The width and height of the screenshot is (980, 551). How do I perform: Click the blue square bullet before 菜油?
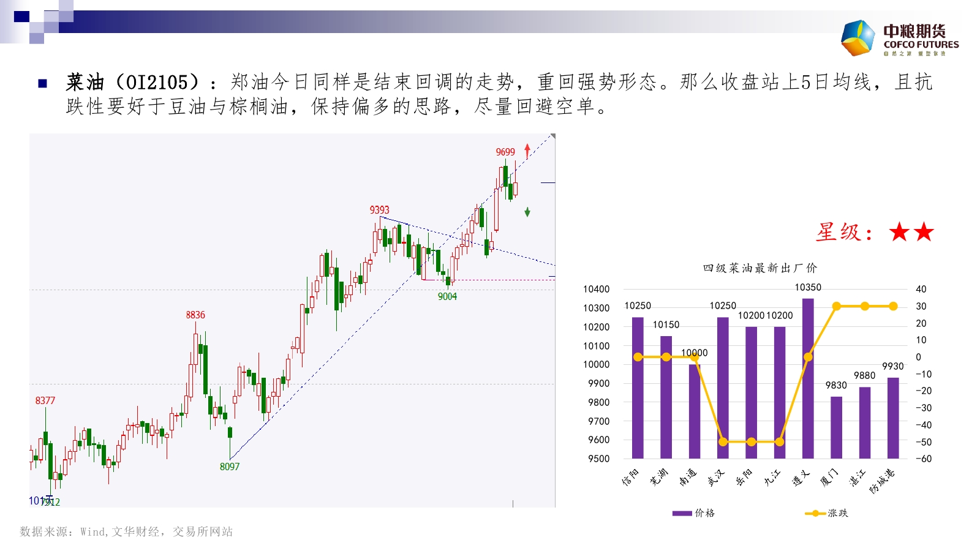click(43, 83)
